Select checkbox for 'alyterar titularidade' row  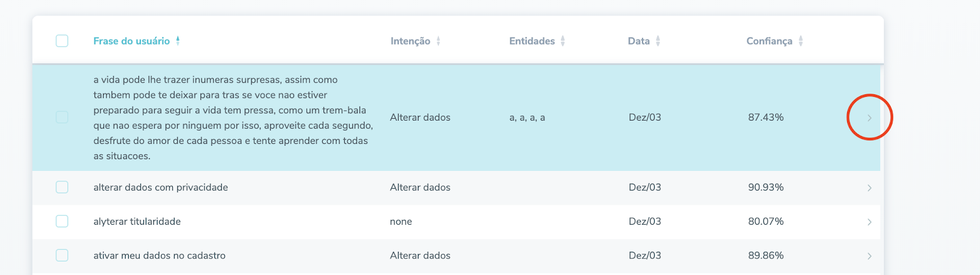pyautogui.click(x=62, y=221)
